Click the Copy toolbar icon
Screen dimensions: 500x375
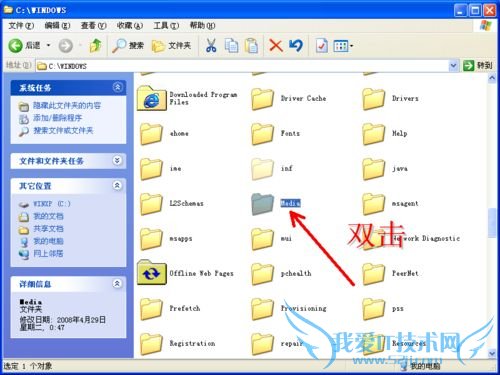point(231,45)
